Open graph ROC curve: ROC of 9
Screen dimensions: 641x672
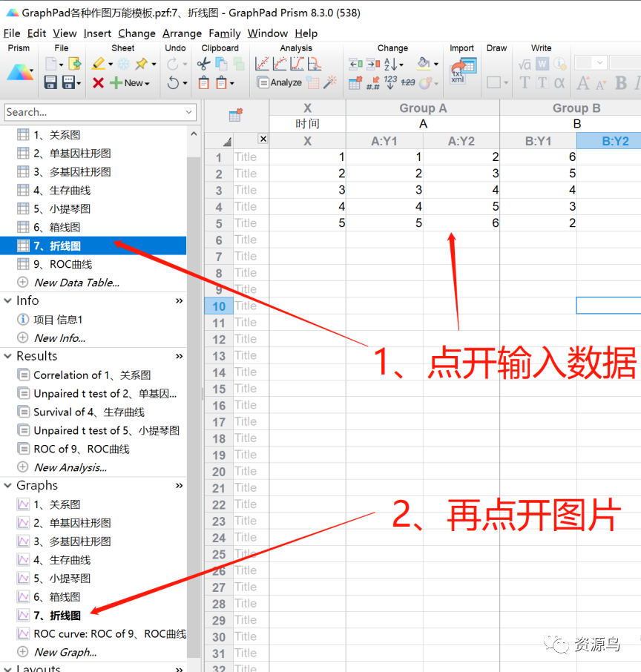[110, 634]
